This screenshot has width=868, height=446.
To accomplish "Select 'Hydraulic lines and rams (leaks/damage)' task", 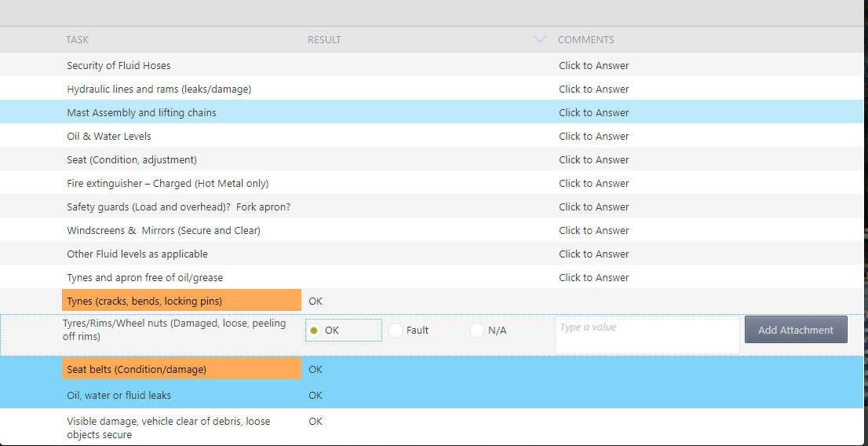I will click(x=159, y=90).
